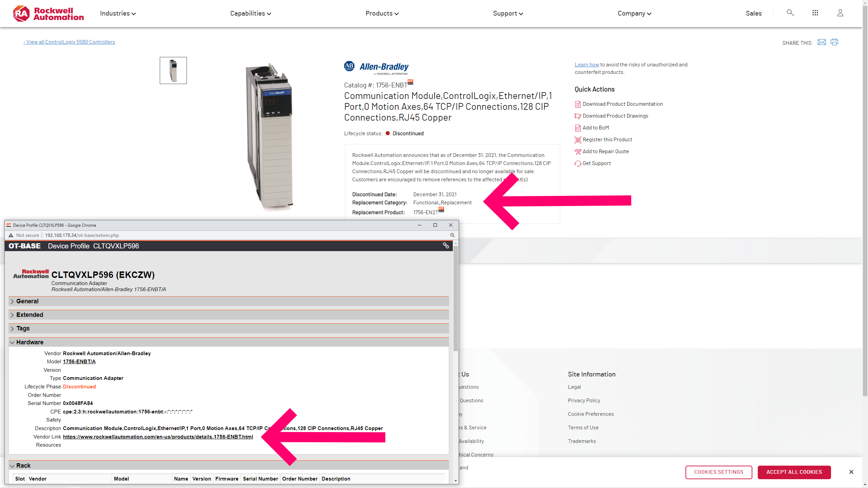Open the Learn how link

click(x=587, y=65)
